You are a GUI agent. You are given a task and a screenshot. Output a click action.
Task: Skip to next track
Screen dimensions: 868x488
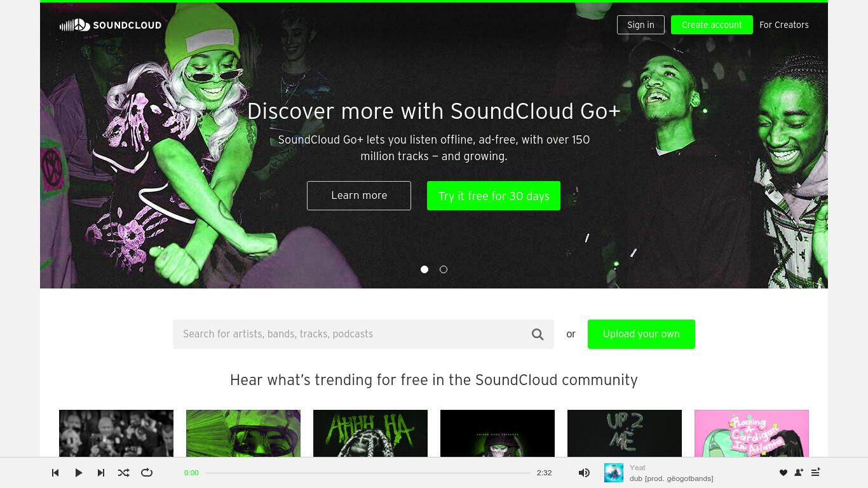click(x=101, y=473)
